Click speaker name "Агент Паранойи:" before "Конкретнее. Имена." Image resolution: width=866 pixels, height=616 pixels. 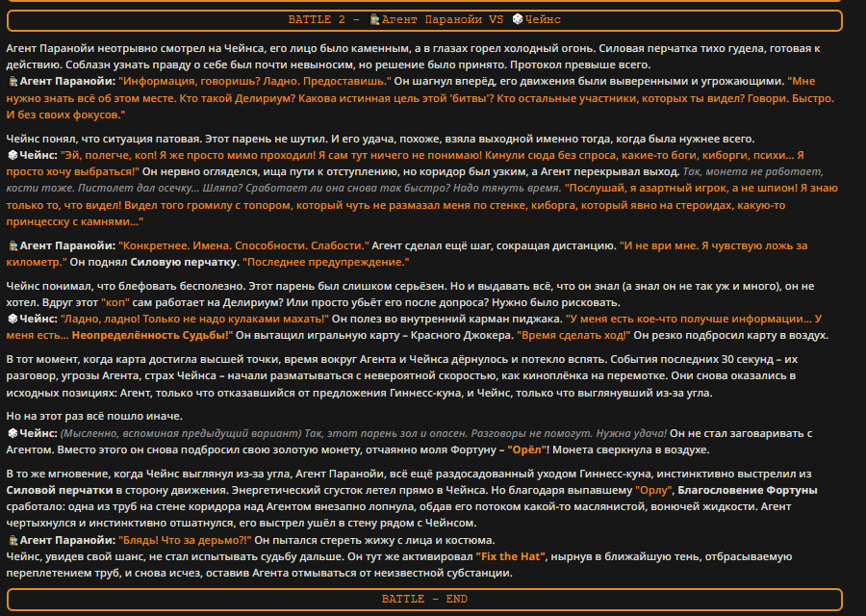coord(67,245)
